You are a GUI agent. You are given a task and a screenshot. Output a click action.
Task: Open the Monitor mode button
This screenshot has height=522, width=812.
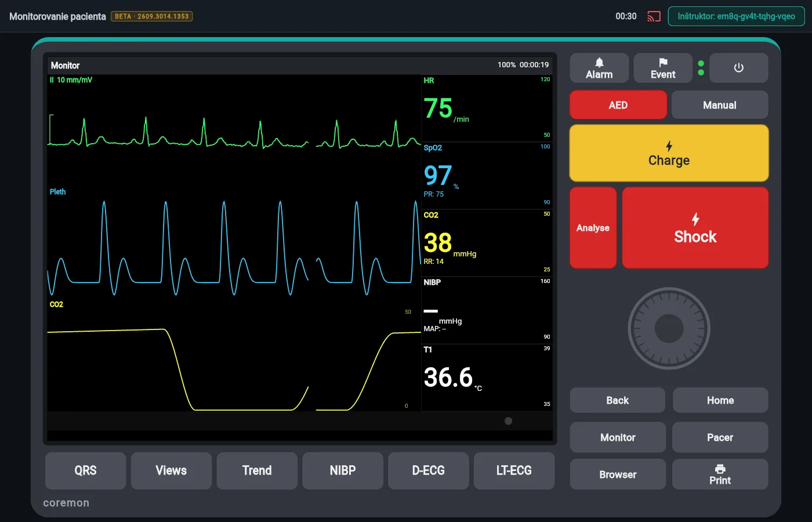pos(618,437)
